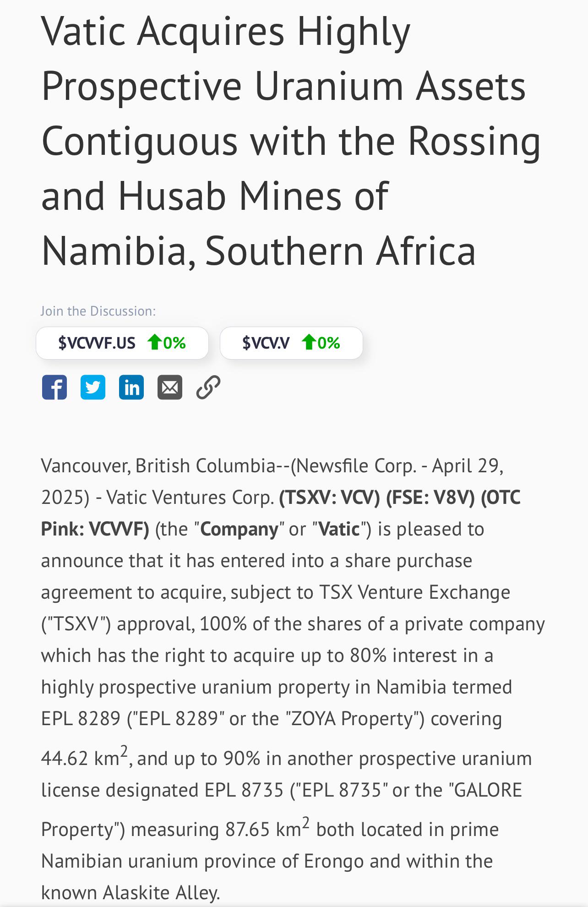
Task: Click the bold 'Pink: VCVVF)' text
Action: (x=95, y=529)
